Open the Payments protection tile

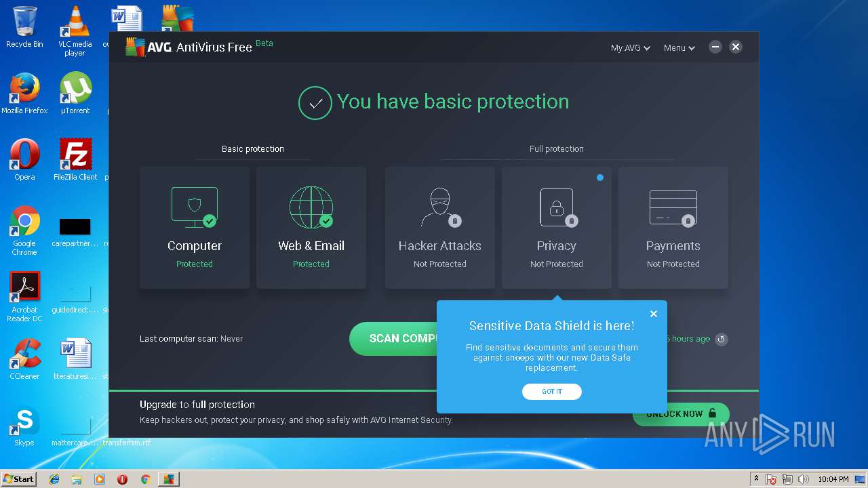click(673, 228)
